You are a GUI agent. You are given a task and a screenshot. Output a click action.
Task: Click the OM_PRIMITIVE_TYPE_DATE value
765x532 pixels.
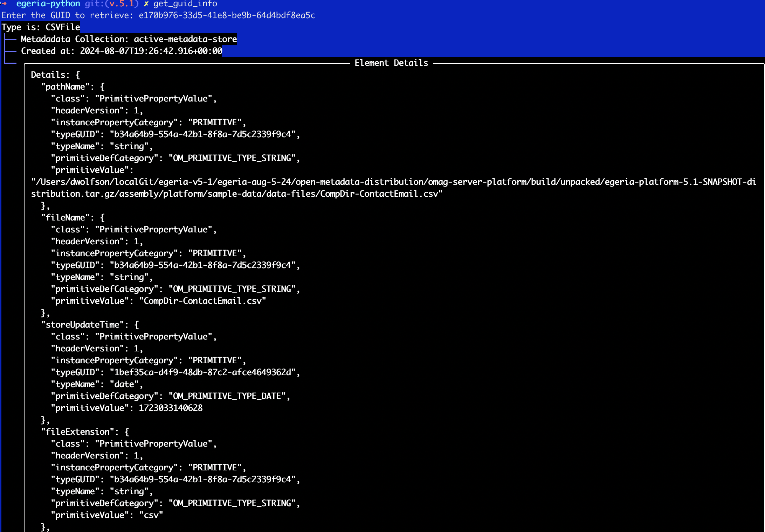(x=227, y=396)
